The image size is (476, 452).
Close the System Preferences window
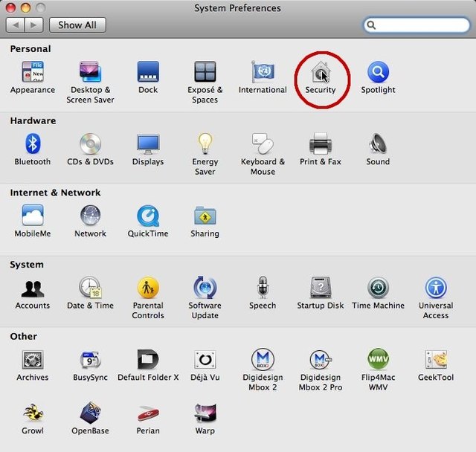tap(10, 7)
